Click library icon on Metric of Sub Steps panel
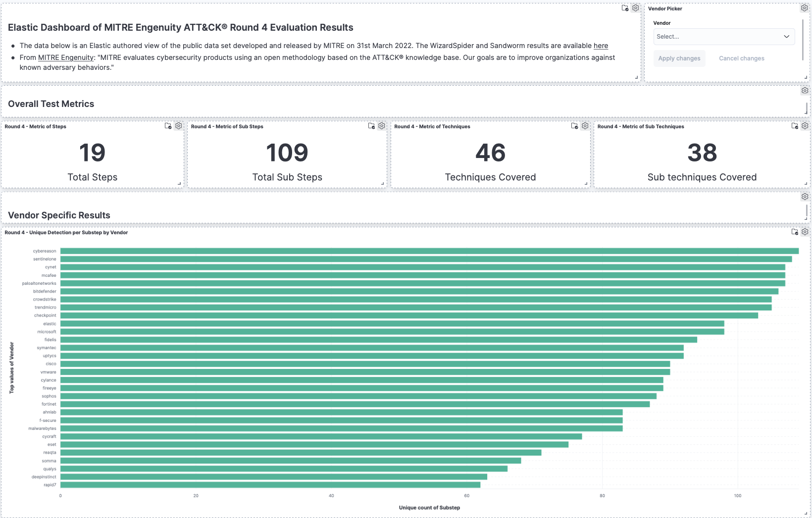Viewport: 812px width, 518px height. click(x=371, y=126)
